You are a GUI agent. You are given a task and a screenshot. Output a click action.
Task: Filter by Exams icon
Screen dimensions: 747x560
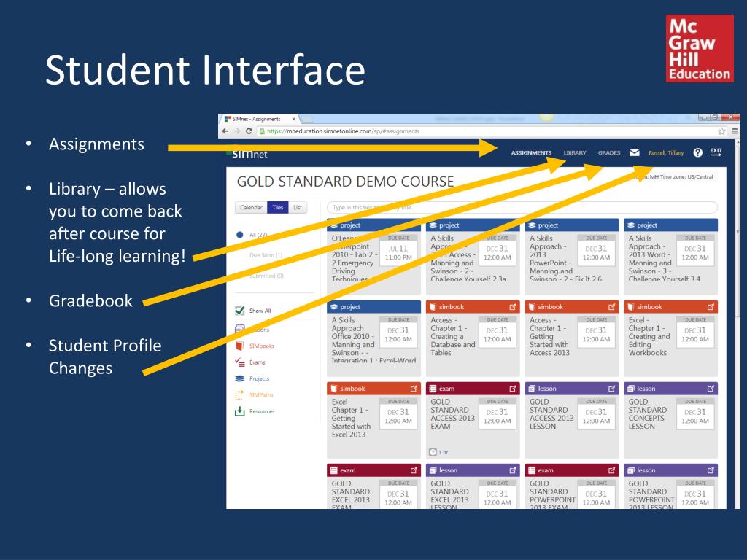point(239,362)
